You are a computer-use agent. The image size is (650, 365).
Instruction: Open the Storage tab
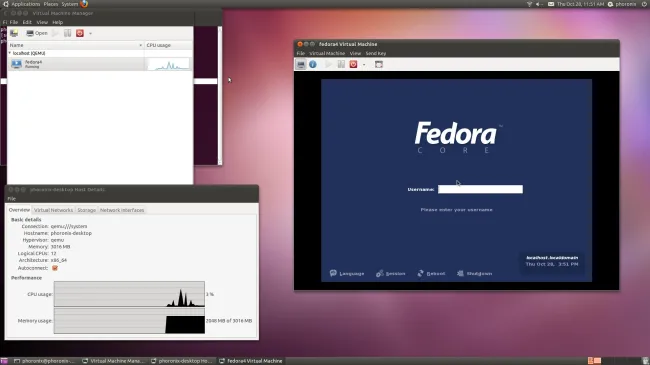pos(87,210)
